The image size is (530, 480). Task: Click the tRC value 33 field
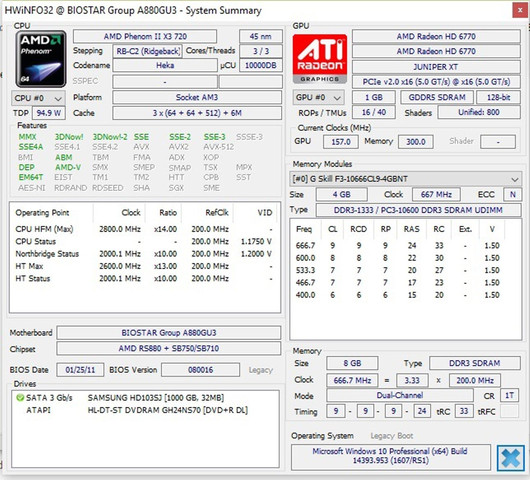point(464,411)
